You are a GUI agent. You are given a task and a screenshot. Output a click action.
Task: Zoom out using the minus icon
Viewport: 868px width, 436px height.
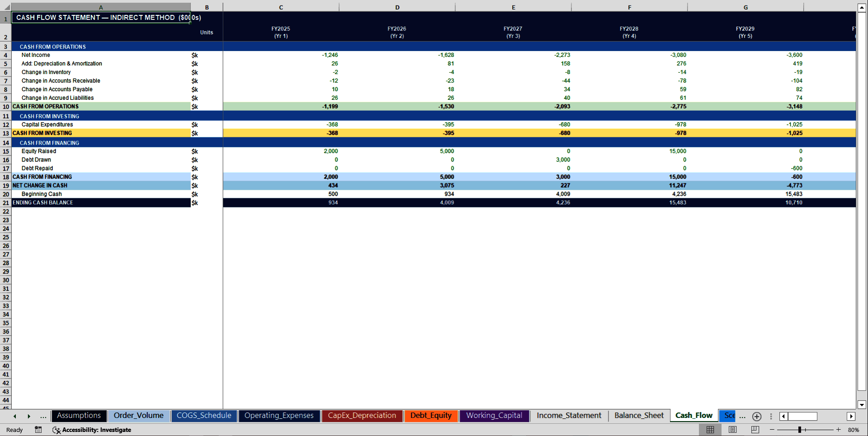coord(773,430)
